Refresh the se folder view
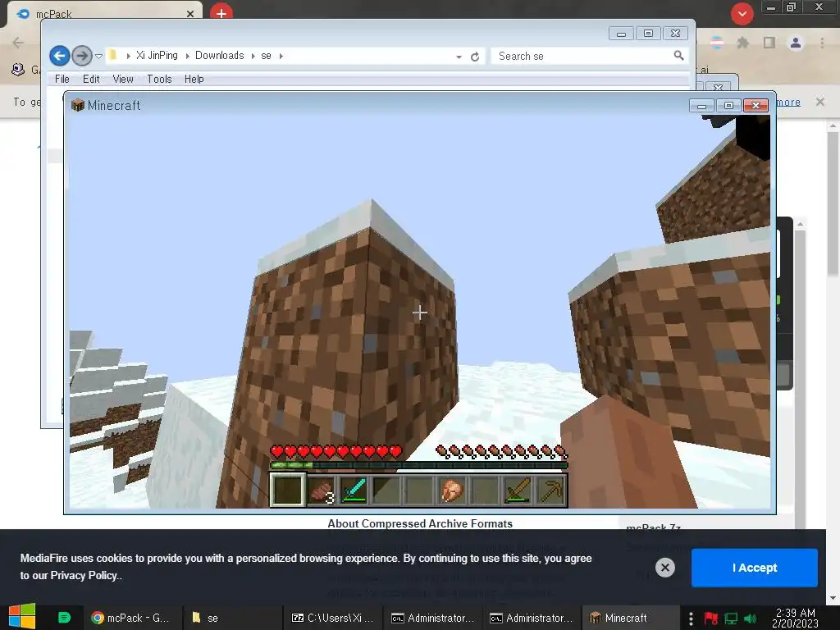This screenshot has height=630, width=840. tap(475, 57)
